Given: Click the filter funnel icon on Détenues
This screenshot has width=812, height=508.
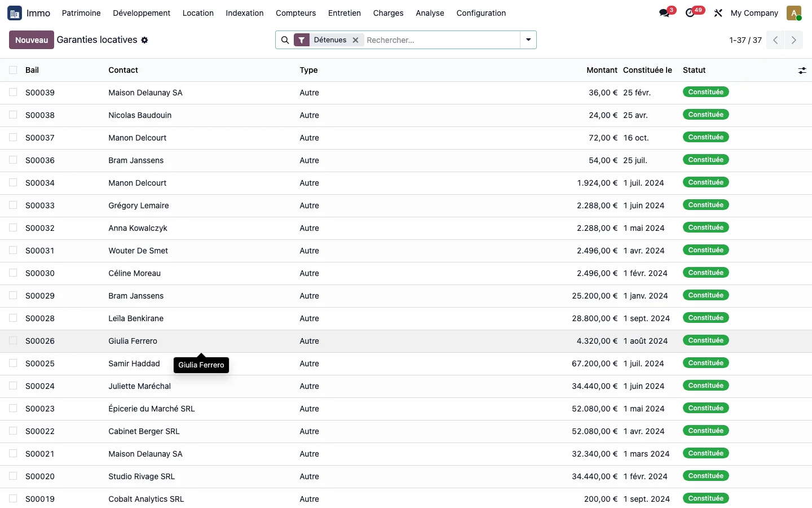Looking at the screenshot, I should pos(302,40).
